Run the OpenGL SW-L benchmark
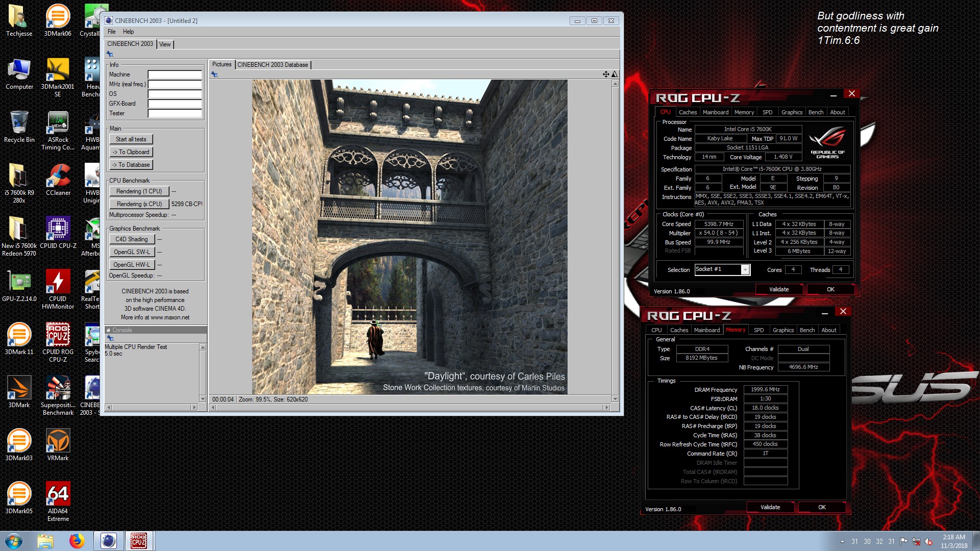This screenshot has height=551, width=980. pyautogui.click(x=131, y=252)
